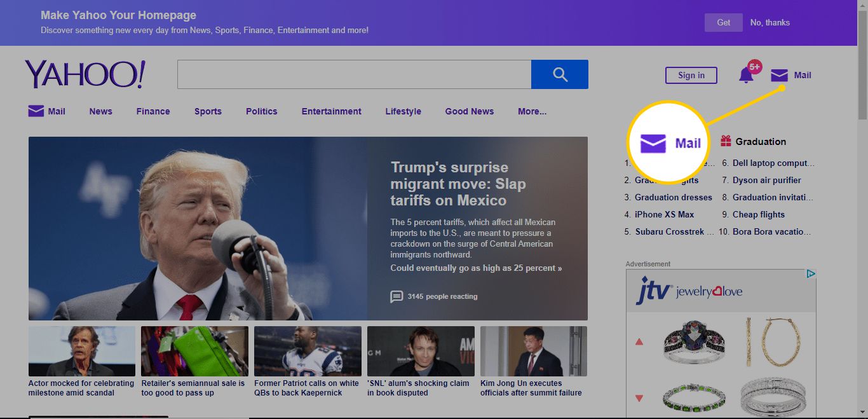This screenshot has width=868, height=419.
Task: Open trending search 'iPhone XS Max'
Action: pos(665,214)
